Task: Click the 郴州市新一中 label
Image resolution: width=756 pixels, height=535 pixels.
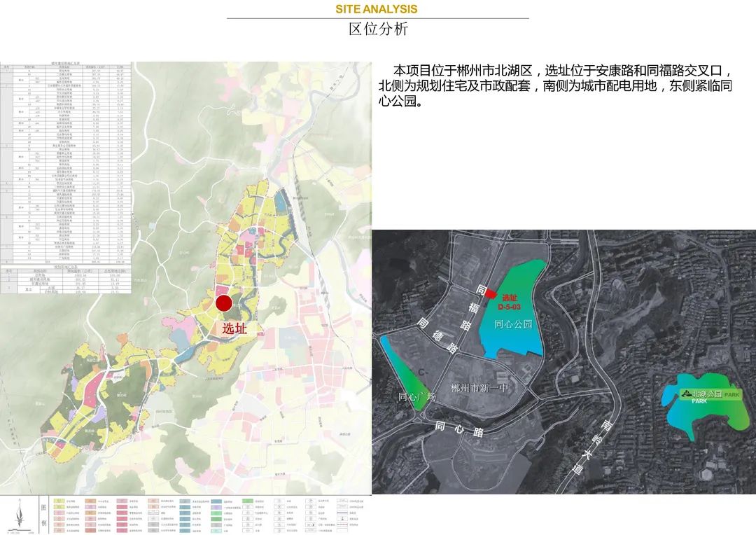Action: [479, 388]
